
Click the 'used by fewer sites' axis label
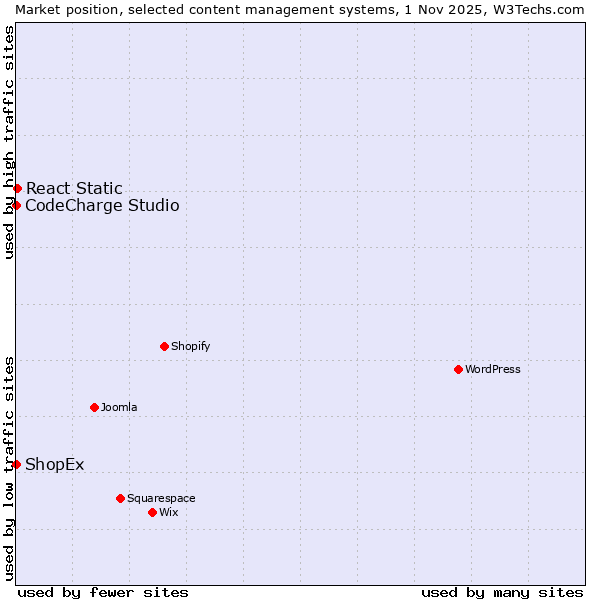tap(103, 592)
